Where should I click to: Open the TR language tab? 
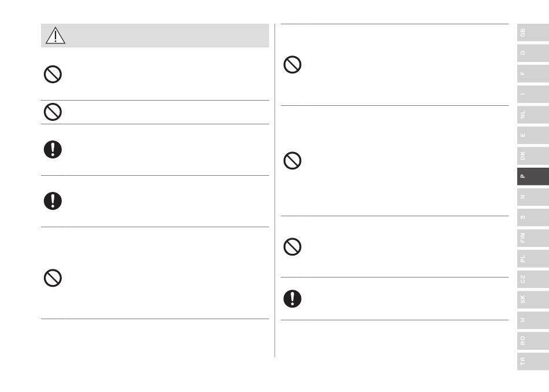(x=533, y=361)
